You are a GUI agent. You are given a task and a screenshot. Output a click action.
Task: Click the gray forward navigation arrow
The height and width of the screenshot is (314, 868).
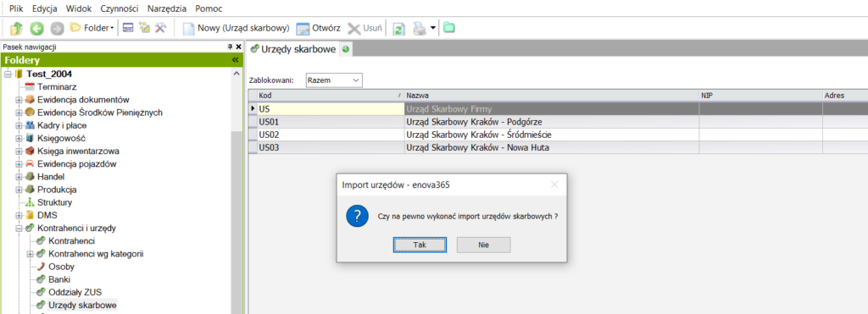pyautogui.click(x=57, y=28)
